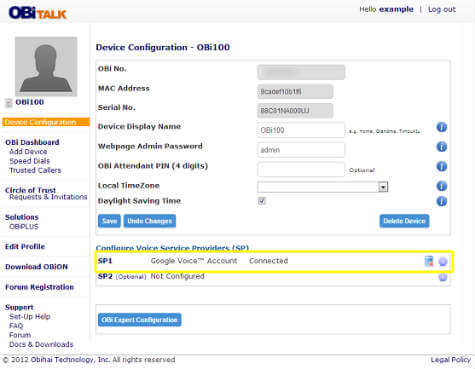The height and width of the screenshot is (369, 475).
Task: Click the 'example' username link
Action: 396,9
